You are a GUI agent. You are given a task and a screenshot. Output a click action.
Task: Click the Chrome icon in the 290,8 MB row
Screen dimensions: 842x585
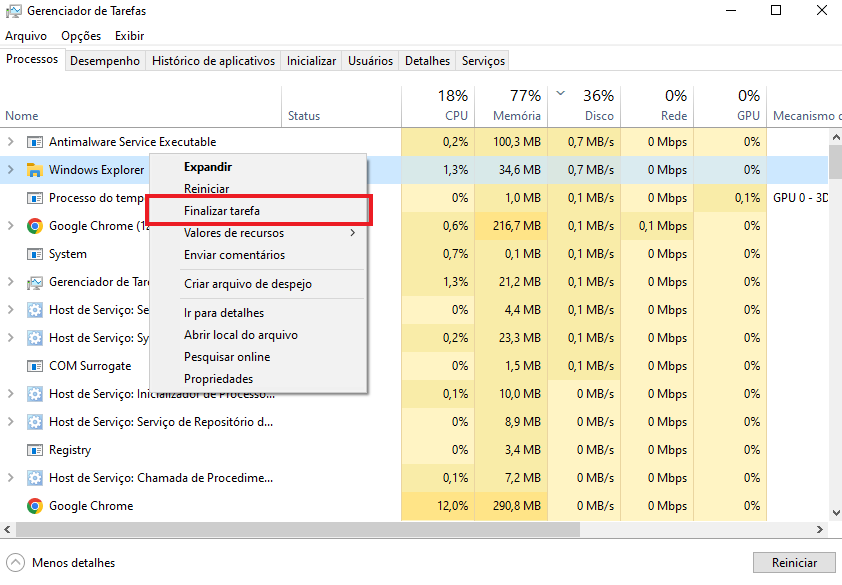(35, 506)
